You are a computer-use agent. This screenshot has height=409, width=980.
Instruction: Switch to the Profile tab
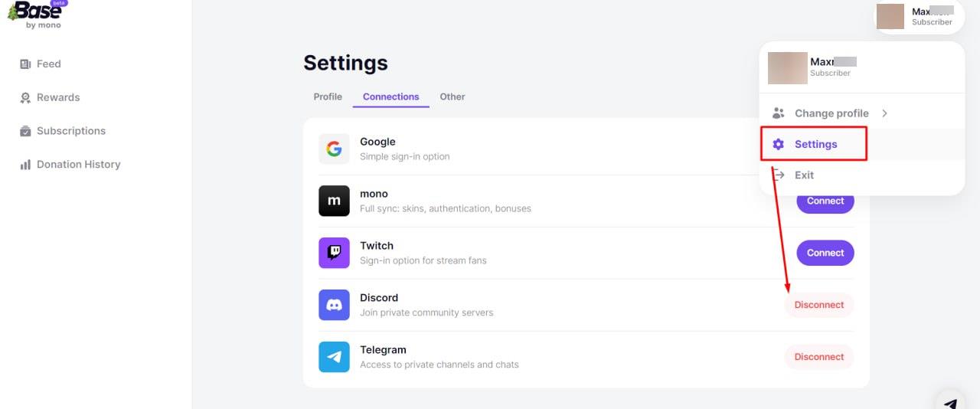[x=328, y=97]
